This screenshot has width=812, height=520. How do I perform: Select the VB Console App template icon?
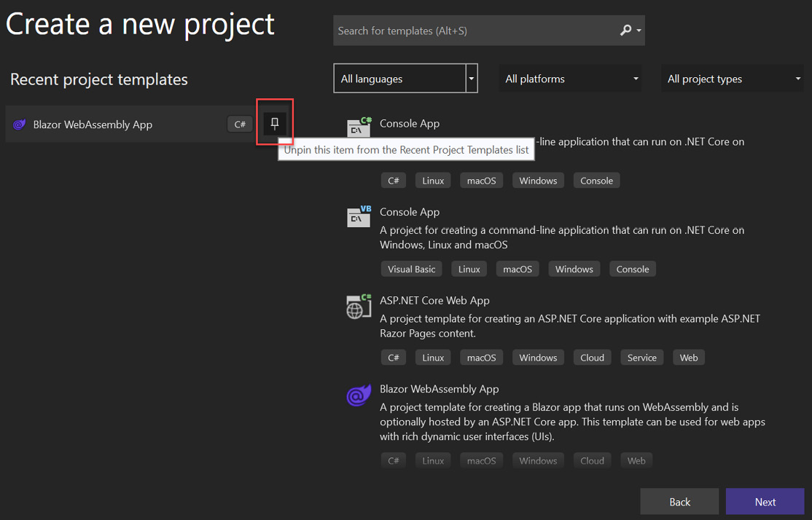359,216
